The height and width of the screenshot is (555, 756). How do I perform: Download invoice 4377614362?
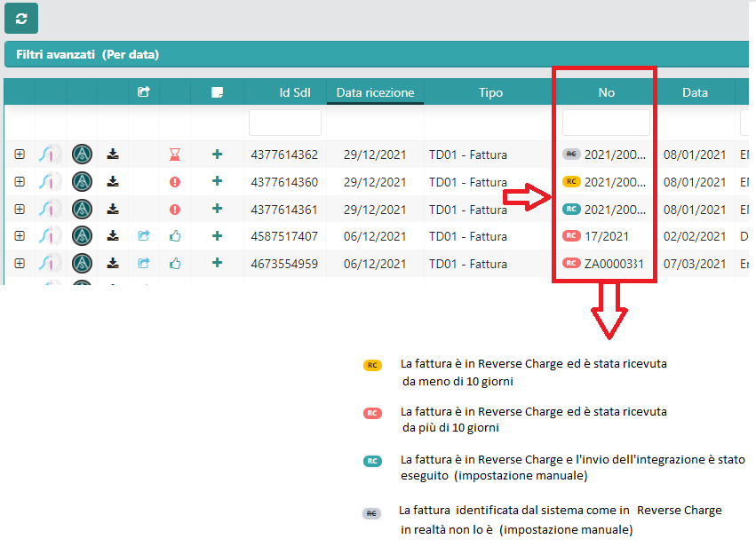(113, 155)
